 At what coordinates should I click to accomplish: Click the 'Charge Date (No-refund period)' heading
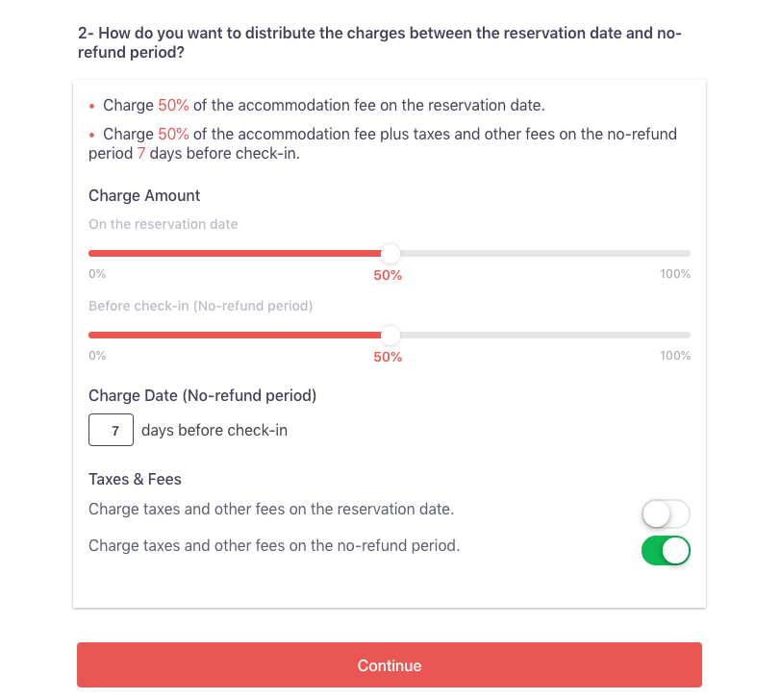(202, 395)
